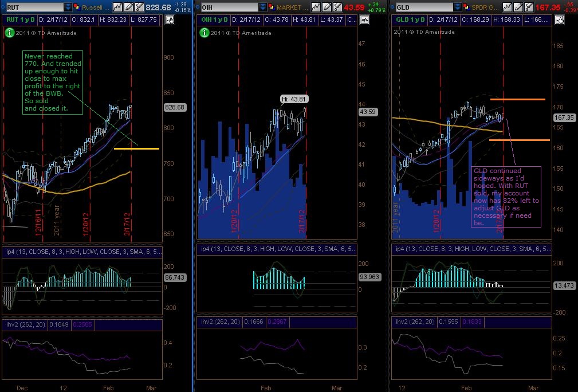Click the 43.59 price bubble on OIH axis
Viewport: 578px width, 392px height.
click(368, 112)
